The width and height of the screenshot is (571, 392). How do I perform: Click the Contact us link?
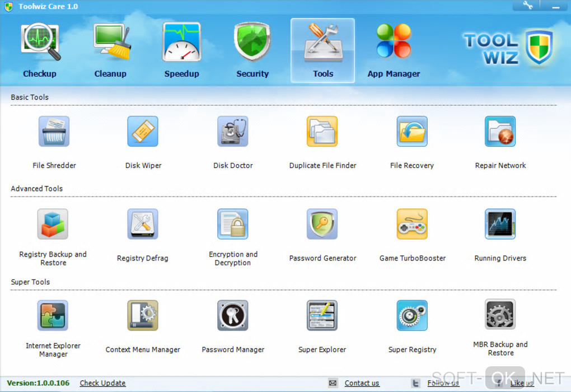point(362,383)
